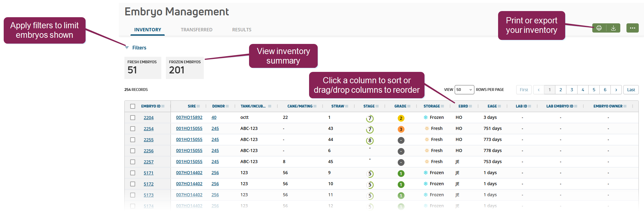This screenshot has height=215, width=644.
Task: Sort by the Storage column header
Action: point(432,106)
